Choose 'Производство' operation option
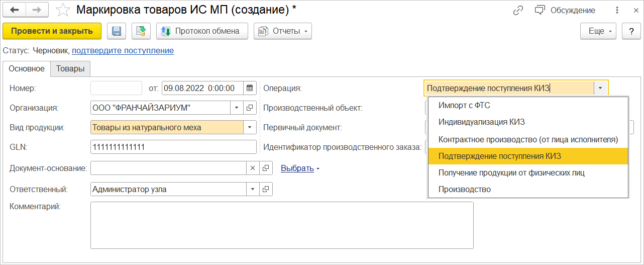 point(465,190)
